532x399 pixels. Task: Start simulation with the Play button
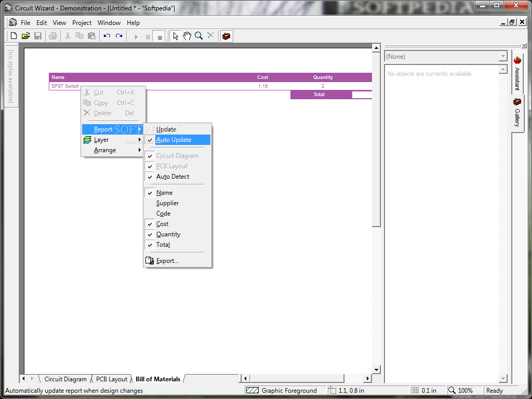tap(136, 37)
